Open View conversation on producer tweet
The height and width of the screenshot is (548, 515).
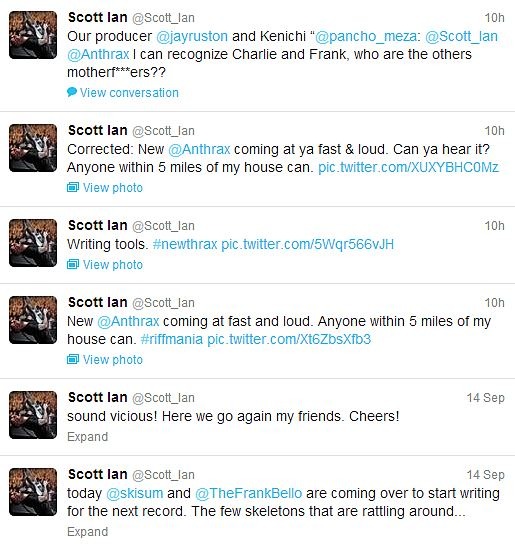click(x=129, y=93)
